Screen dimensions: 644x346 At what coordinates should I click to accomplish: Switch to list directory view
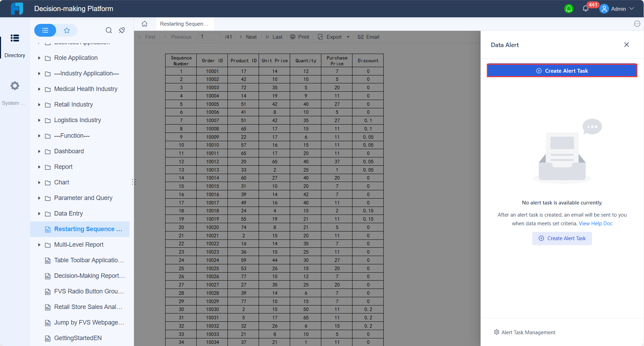point(45,30)
